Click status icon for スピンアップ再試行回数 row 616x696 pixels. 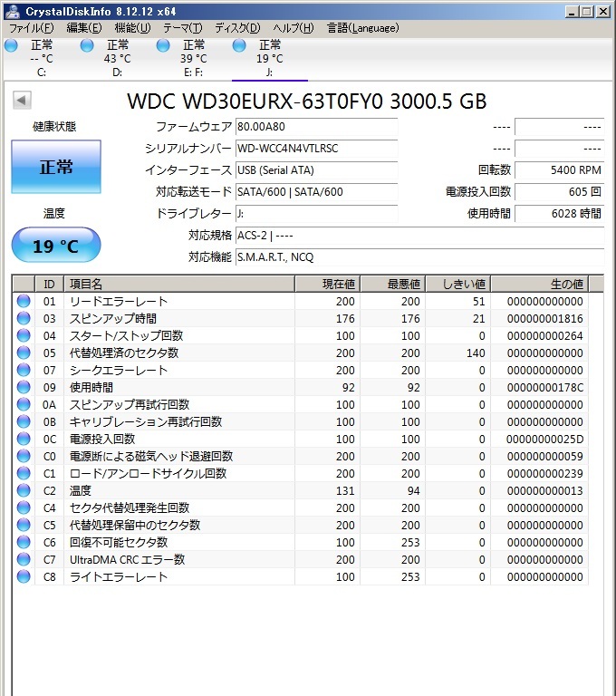coord(24,404)
